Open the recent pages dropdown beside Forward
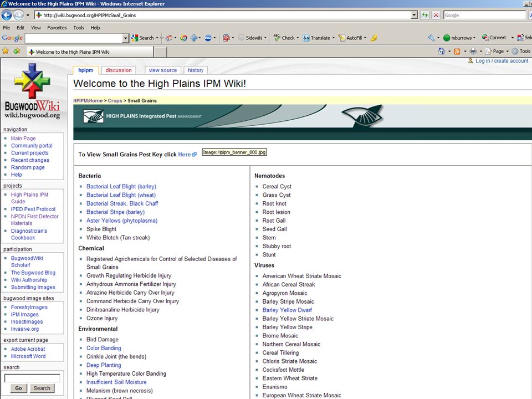The image size is (532, 399). (x=28, y=16)
